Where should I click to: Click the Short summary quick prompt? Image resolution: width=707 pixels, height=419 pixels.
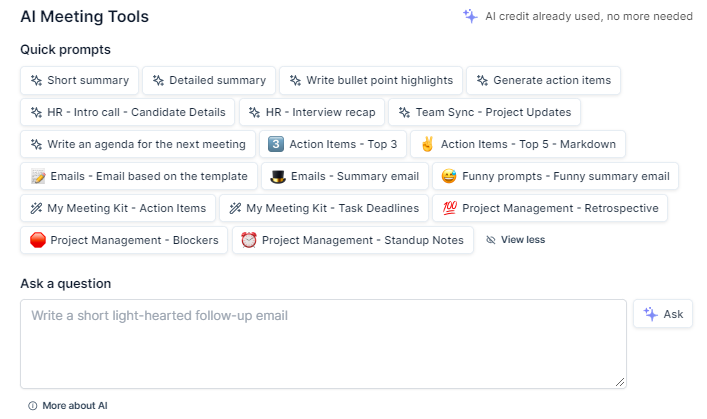(79, 80)
